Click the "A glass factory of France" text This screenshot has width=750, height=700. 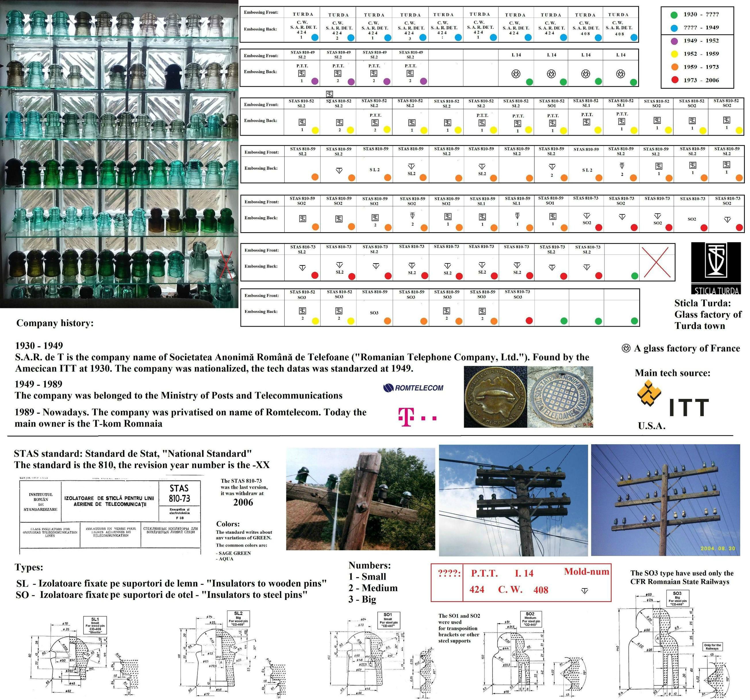[x=687, y=348]
